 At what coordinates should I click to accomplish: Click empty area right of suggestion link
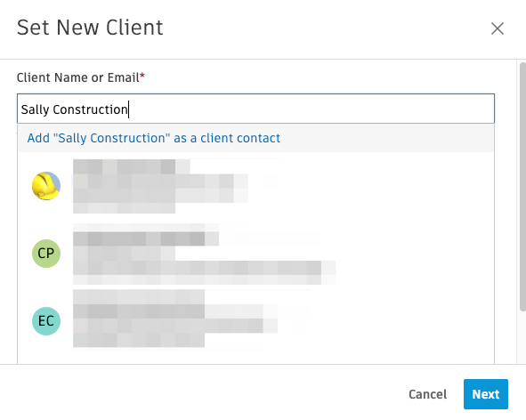[x=385, y=138]
